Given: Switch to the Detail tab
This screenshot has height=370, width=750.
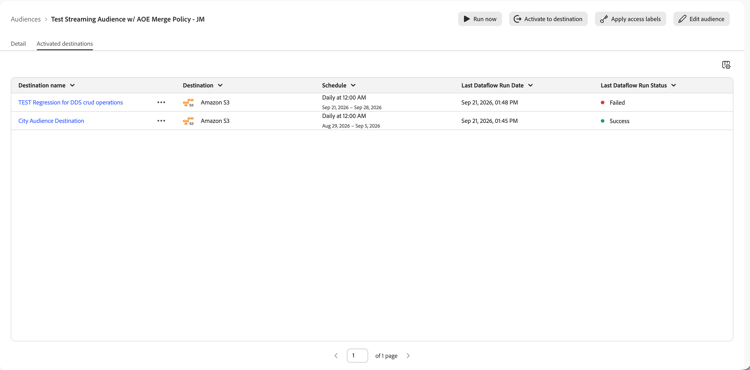Looking at the screenshot, I should 18,44.
